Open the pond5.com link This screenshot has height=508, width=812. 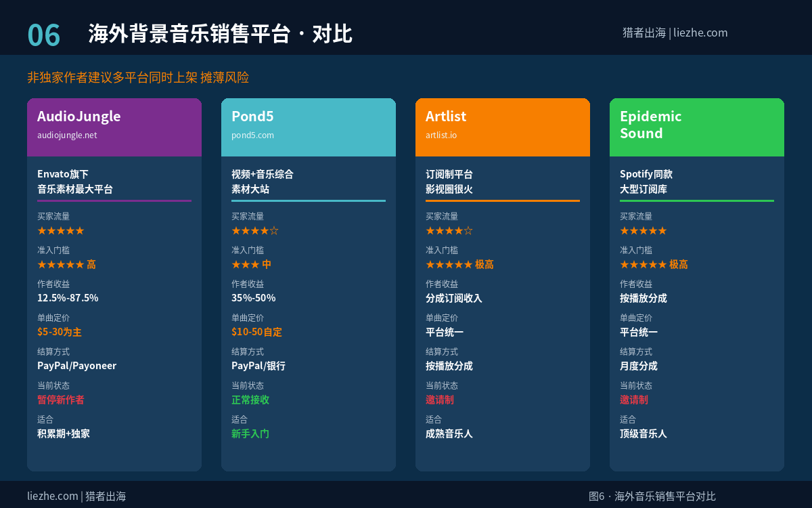tap(252, 135)
